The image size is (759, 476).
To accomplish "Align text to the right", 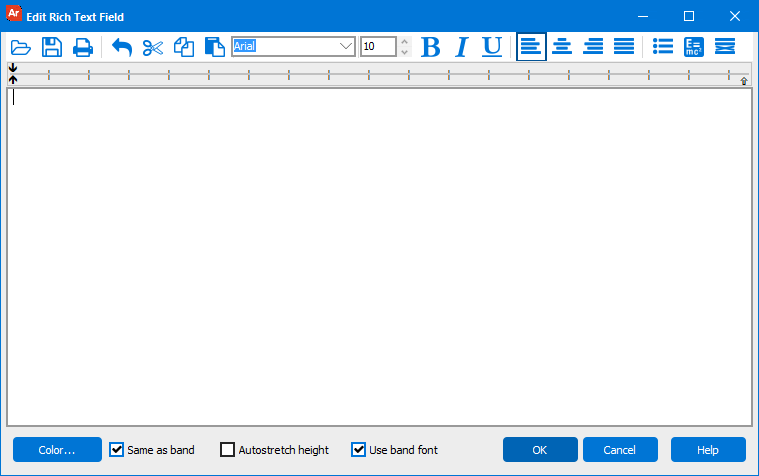I will click(593, 47).
